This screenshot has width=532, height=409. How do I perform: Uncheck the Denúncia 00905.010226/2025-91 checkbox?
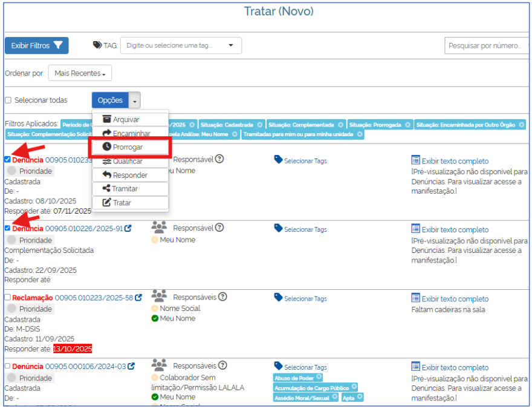click(7, 229)
